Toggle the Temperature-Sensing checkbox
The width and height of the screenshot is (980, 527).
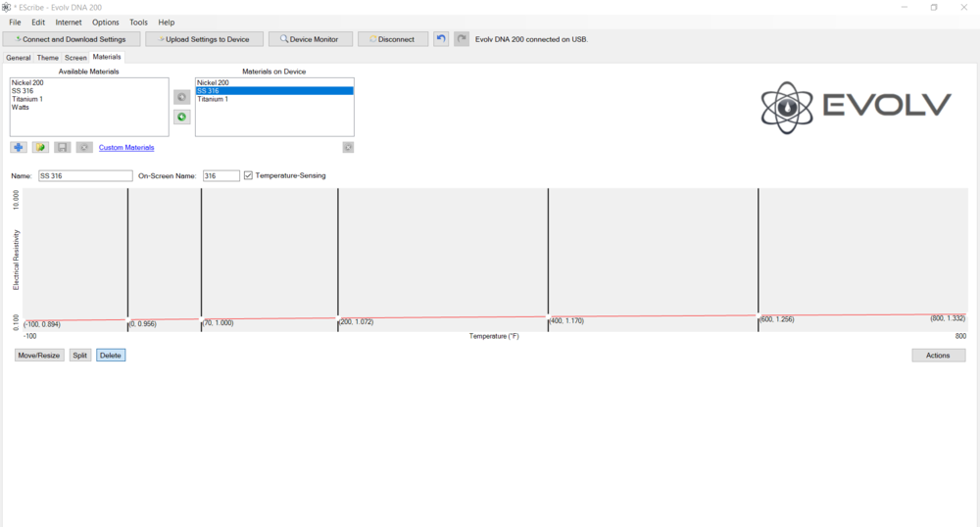(248, 175)
